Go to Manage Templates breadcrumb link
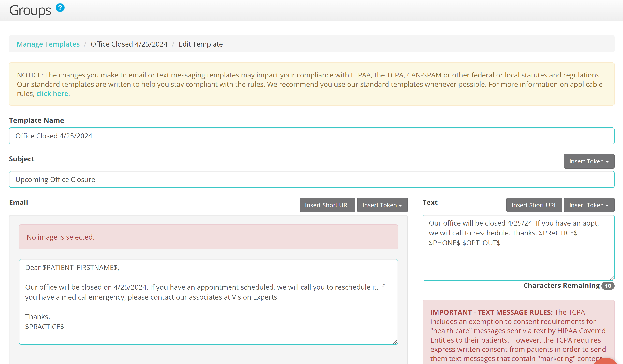Image resolution: width=623 pixels, height=364 pixels. pos(48,44)
